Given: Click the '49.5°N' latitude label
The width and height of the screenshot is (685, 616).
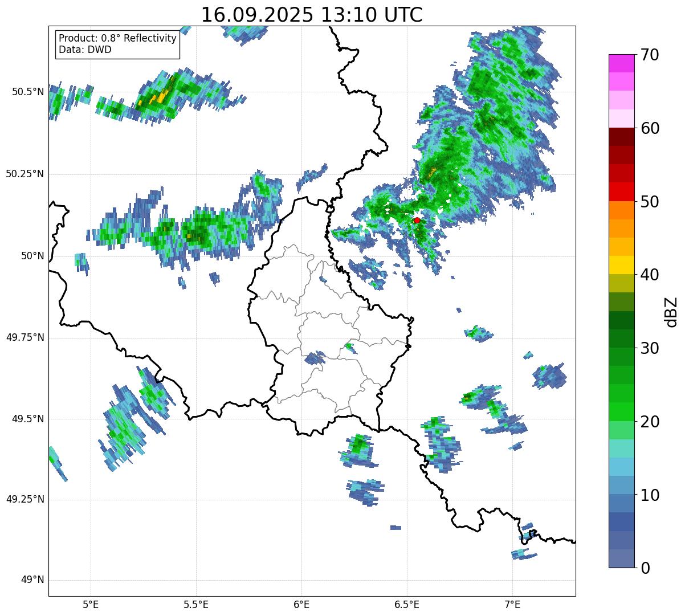Looking at the screenshot, I should (x=28, y=419).
